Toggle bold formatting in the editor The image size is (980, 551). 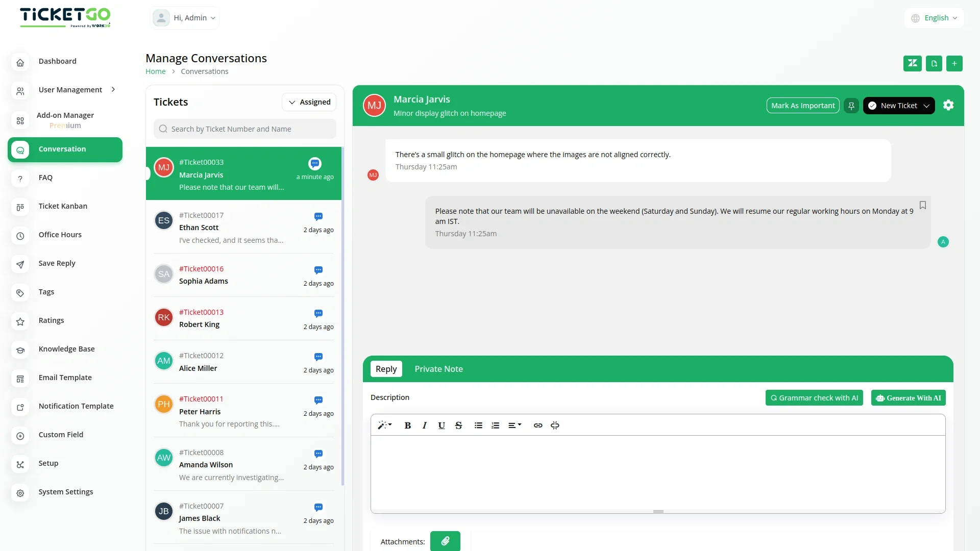407,425
